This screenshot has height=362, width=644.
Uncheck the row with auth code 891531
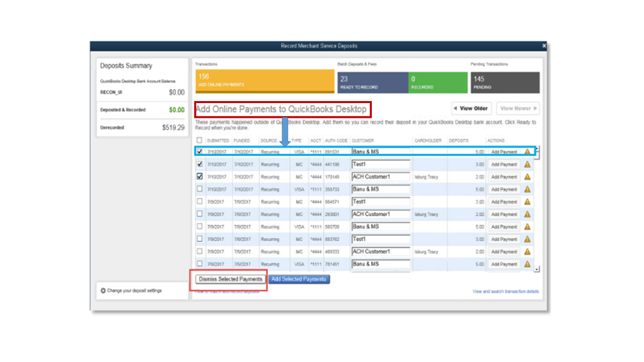pos(200,151)
